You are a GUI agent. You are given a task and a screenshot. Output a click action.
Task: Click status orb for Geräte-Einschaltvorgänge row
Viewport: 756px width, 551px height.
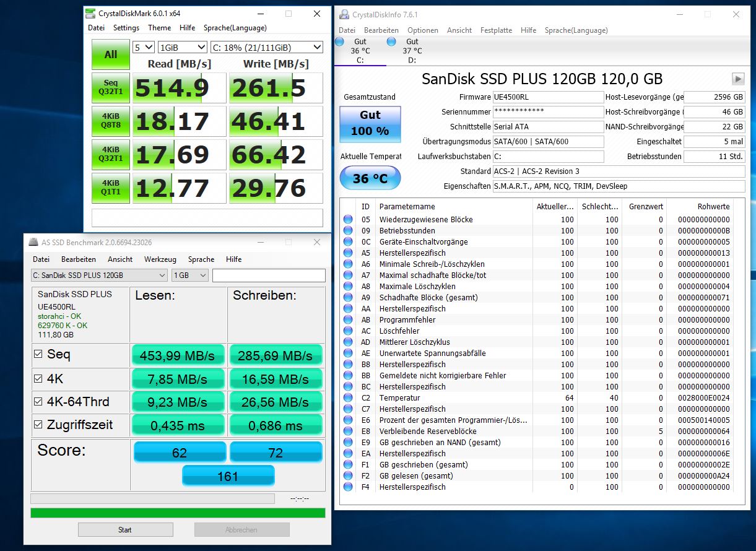347,241
